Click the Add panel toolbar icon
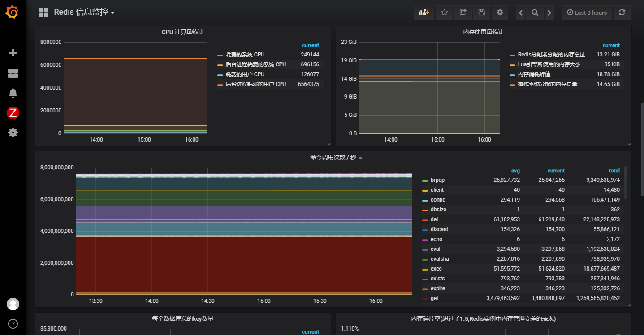 (424, 13)
